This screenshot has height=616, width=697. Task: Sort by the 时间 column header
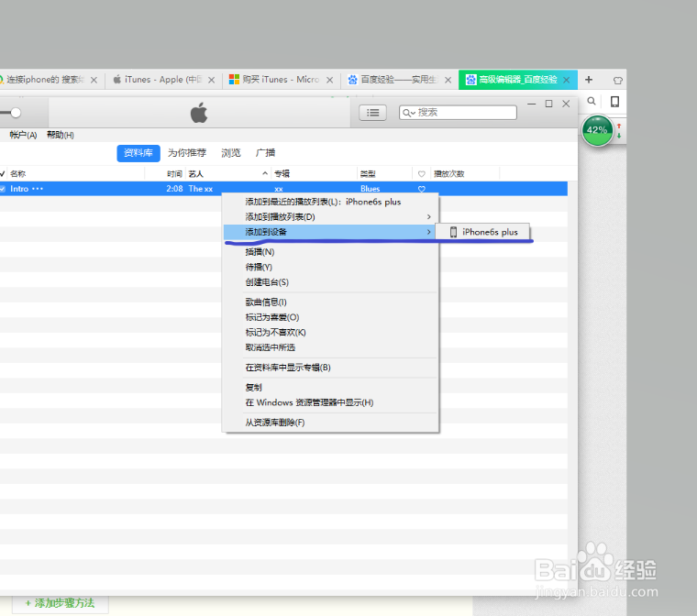(174, 174)
